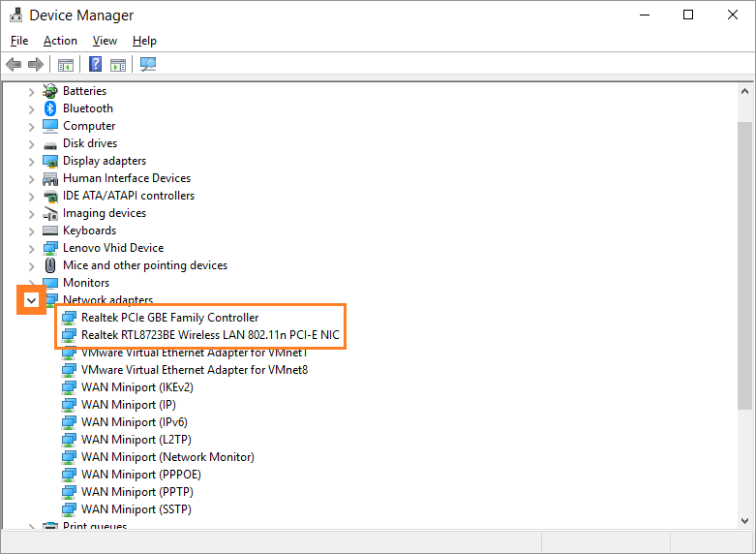756x554 pixels.
Task: Click the Imaging devices camera icon
Action: pyautogui.click(x=50, y=213)
